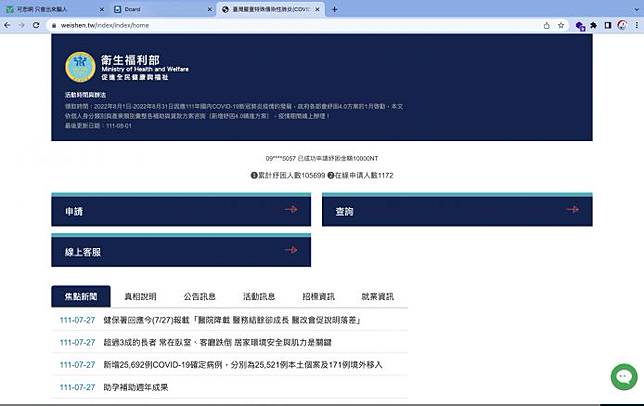This screenshot has width=644, height=406.
Task: Click the 在線申請人數1172 text
Action: click(360, 175)
